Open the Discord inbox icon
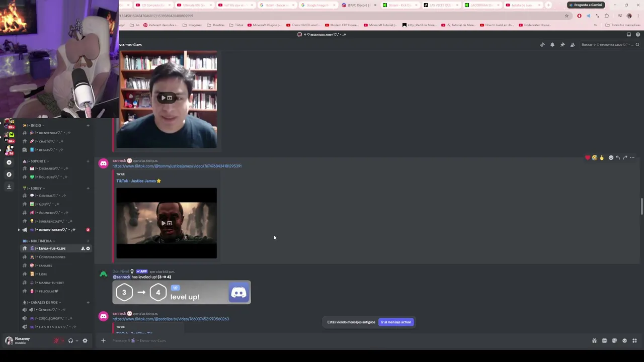The height and width of the screenshot is (362, 644). (628, 35)
